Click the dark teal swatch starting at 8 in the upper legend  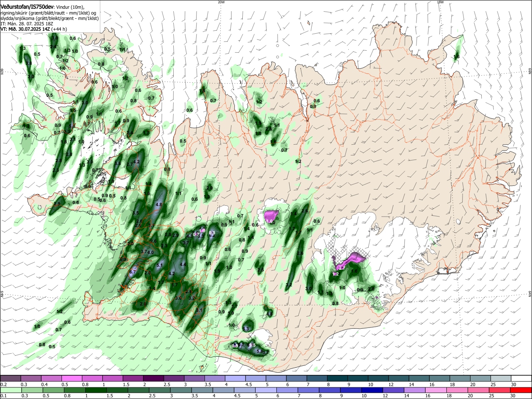[x=337, y=379]
